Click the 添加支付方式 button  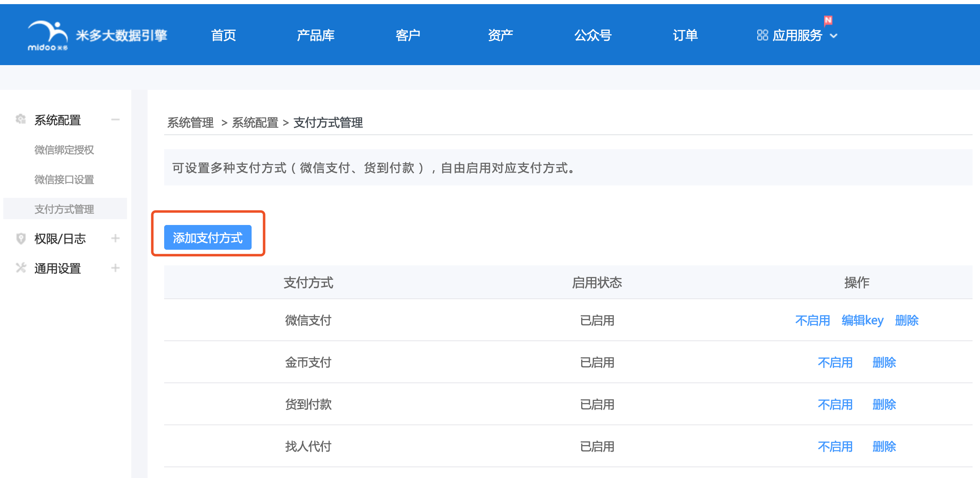(x=208, y=237)
